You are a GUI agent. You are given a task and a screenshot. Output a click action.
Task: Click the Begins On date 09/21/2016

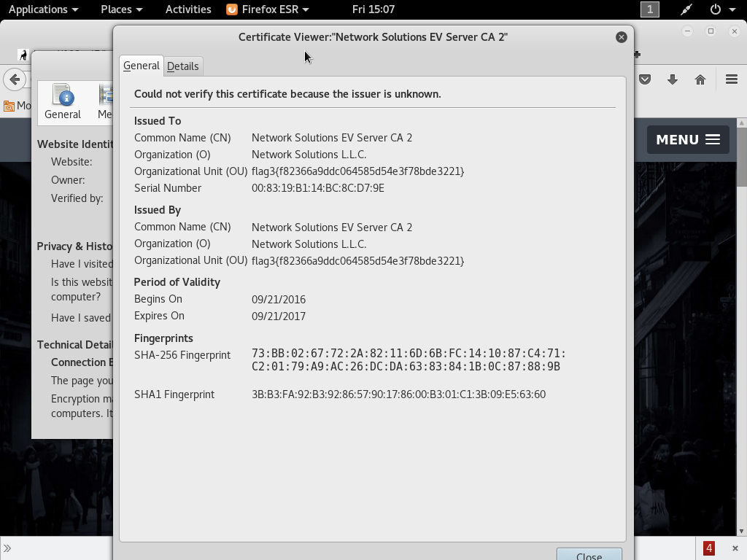(279, 300)
